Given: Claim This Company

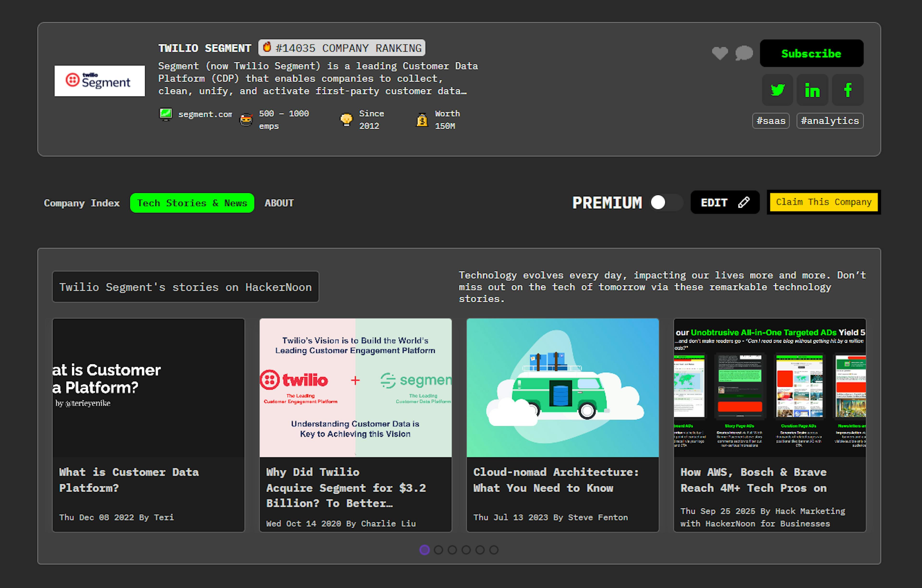Looking at the screenshot, I should [x=824, y=202].
